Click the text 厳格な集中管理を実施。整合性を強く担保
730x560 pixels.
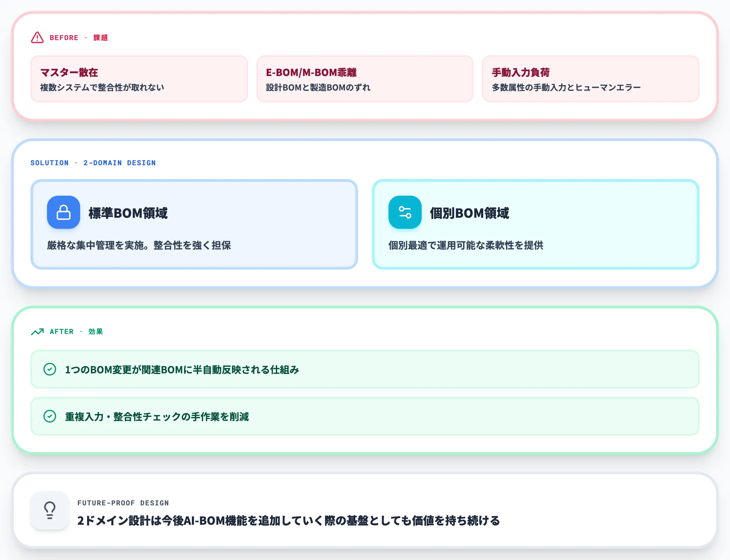(139, 245)
